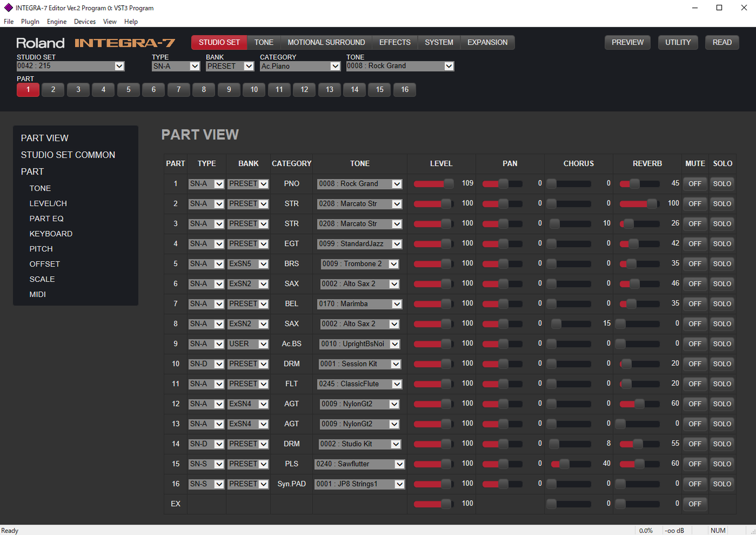Click the Syn.PAD category cell on part 16
The width and height of the screenshot is (756, 535).
click(291, 484)
